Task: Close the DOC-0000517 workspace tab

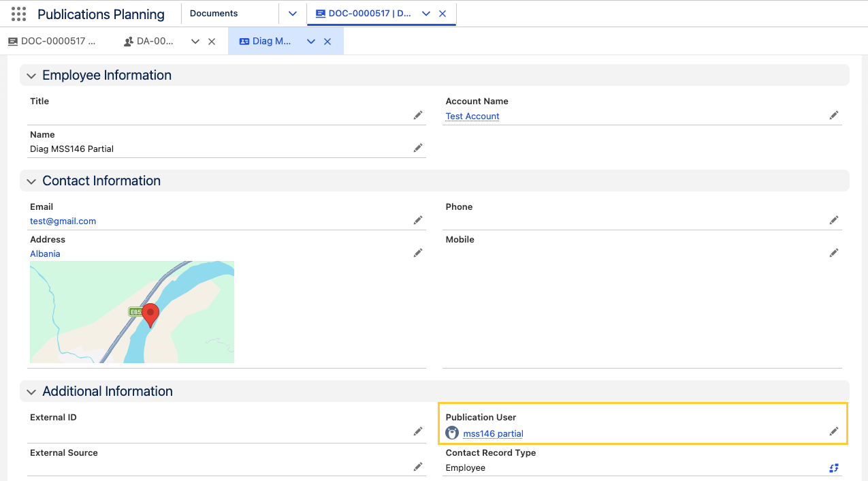Action: click(x=443, y=14)
